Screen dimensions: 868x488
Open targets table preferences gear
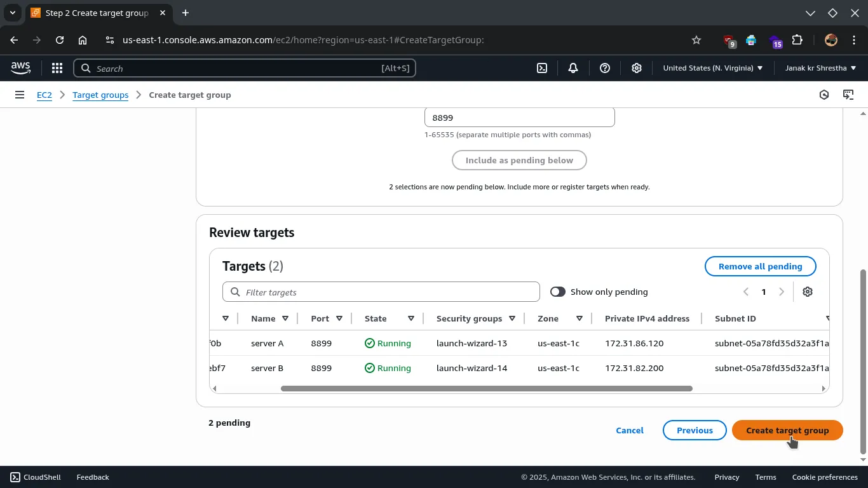coord(808,292)
